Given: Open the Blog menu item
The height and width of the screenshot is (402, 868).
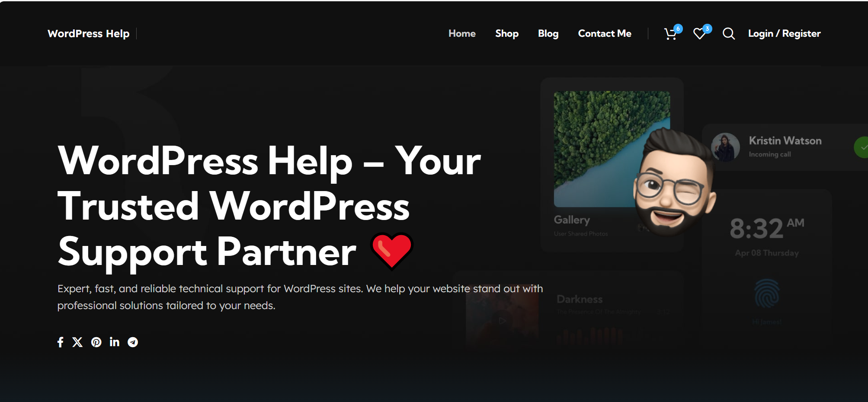Looking at the screenshot, I should (x=548, y=33).
